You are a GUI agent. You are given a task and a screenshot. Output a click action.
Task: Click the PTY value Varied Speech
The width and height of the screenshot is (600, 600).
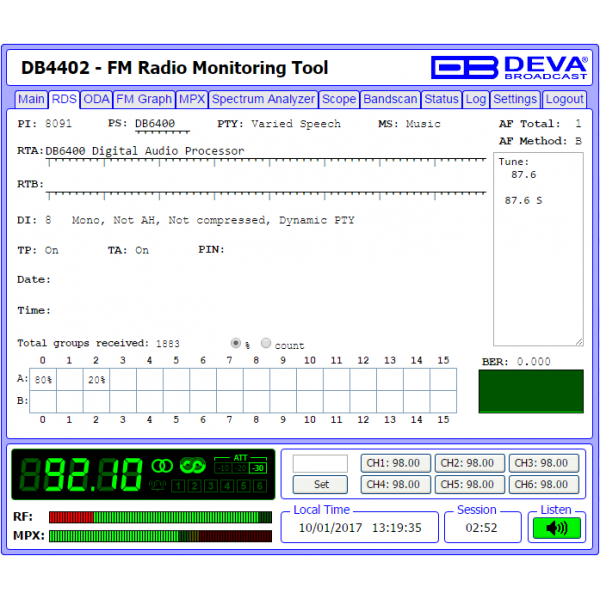[x=296, y=124]
